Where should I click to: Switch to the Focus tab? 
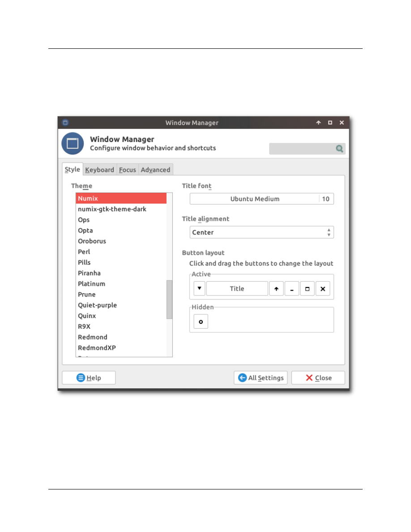pyautogui.click(x=128, y=170)
